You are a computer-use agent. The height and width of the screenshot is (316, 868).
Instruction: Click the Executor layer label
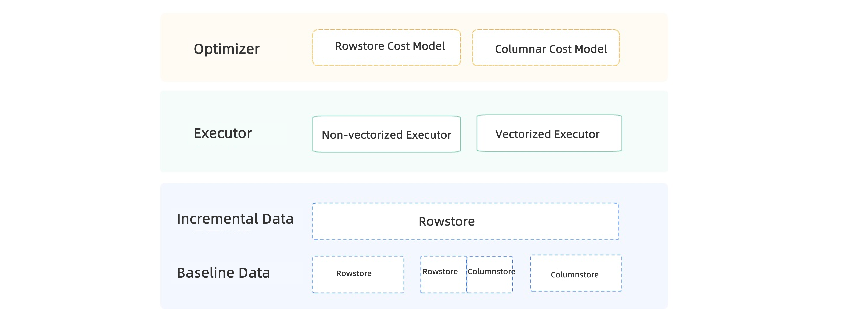(x=223, y=133)
